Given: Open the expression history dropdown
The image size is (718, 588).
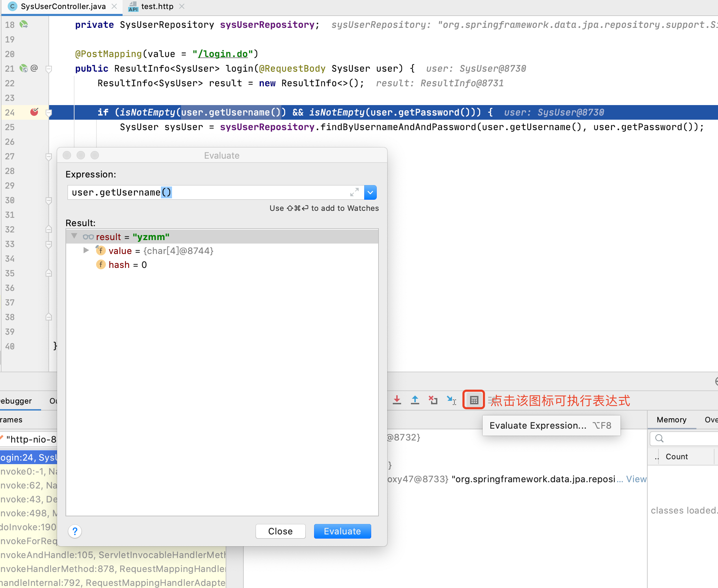Looking at the screenshot, I should (x=370, y=192).
